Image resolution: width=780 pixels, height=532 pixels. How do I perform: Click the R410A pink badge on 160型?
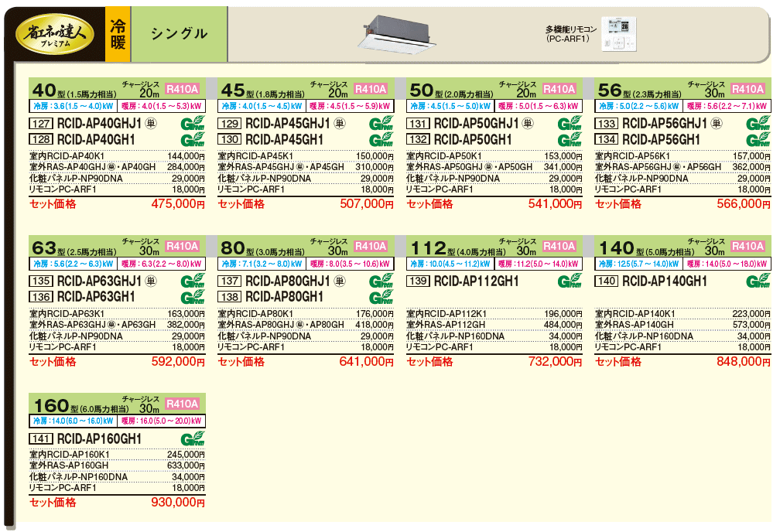[182, 404]
